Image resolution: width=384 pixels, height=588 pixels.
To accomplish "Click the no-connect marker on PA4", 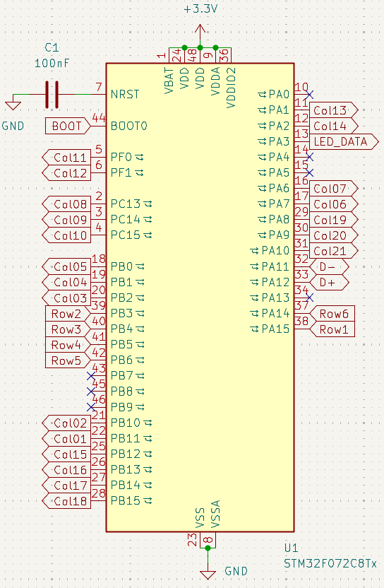I will click(309, 157).
